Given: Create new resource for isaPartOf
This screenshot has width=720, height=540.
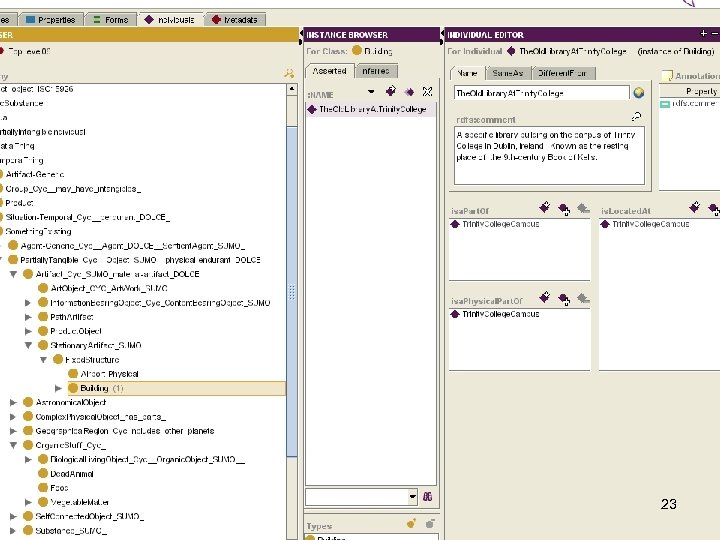Looking at the screenshot, I should pyautogui.click(x=545, y=208).
